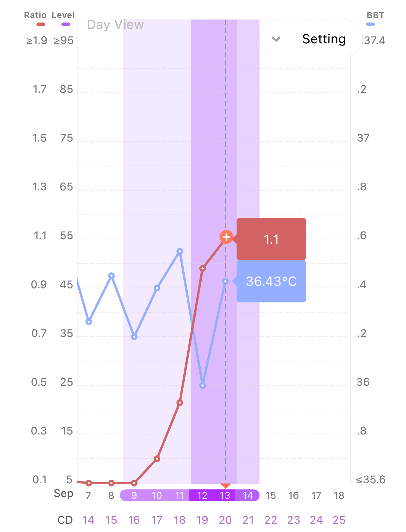Screen dimensions: 406x532
Task: Select the ratio data point on Sep 12
Action: (x=202, y=268)
